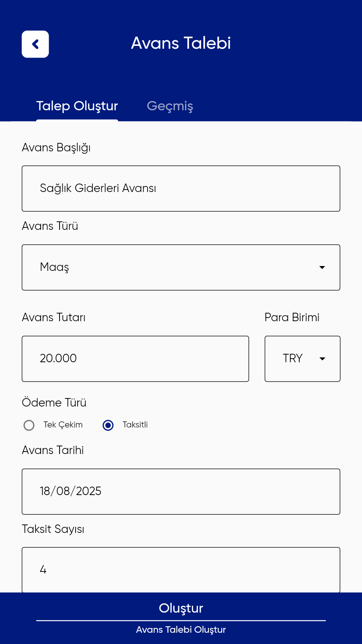Switch to the Talep Oluştur tab
The height and width of the screenshot is (644, 362).
click(x=77, y=106)
